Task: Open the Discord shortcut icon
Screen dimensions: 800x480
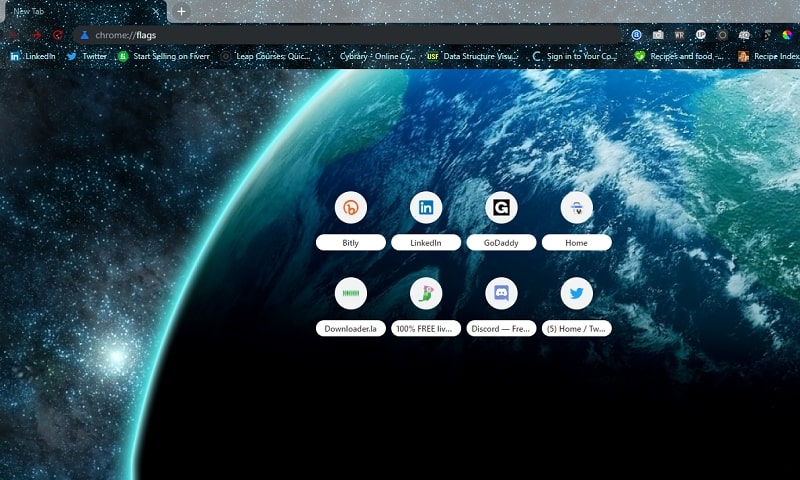Action: (x=501, y=293)
